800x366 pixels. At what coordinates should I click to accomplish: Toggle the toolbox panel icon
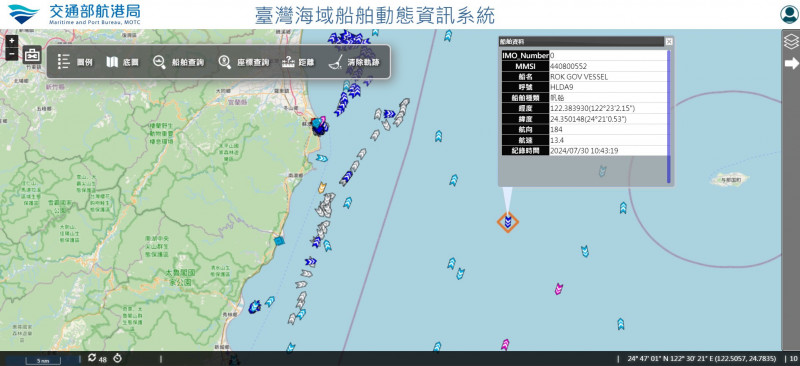pos(32,55)
